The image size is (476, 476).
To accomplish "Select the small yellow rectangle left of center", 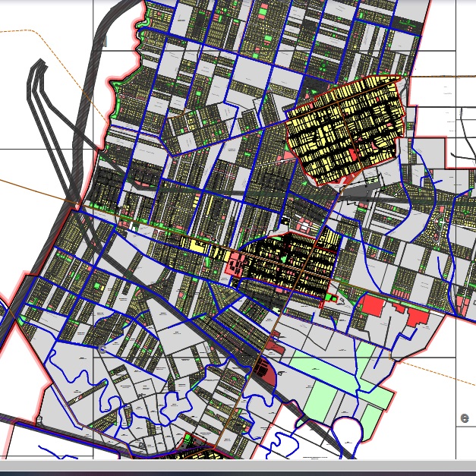I will (195, 245).
